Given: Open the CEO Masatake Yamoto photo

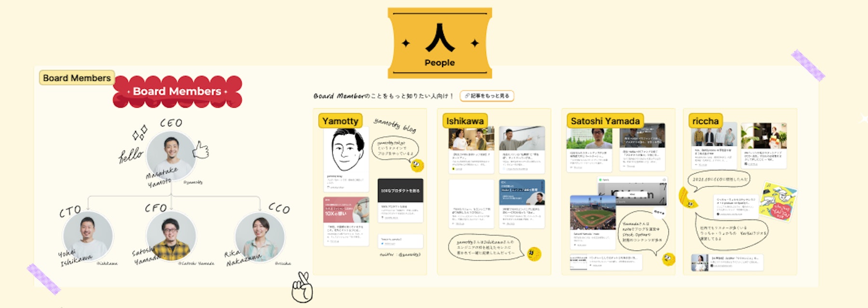Looking at the screenshot, I should pyautogui.click(x=170, y=156).
